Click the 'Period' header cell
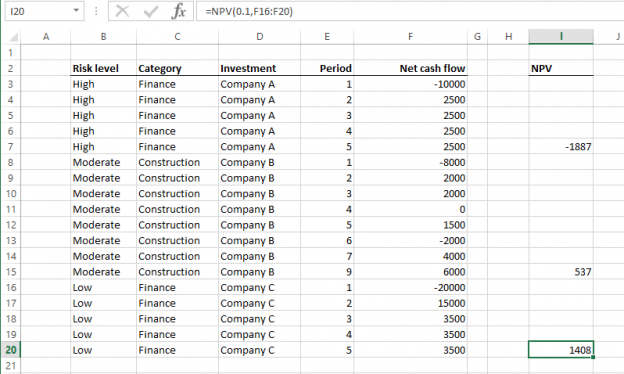The width and height of the screenshot is (624, 374). (x=327, y=68)
